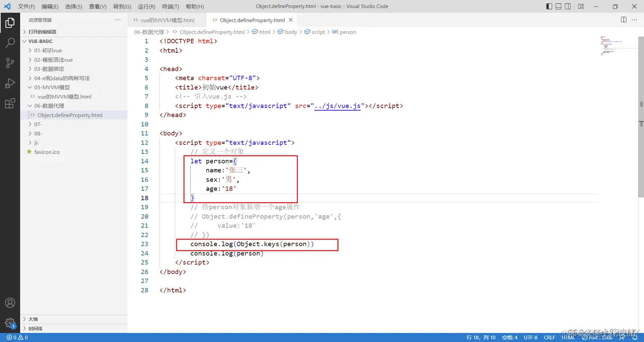
Task: Follow ../js/vue.js link in code
Action: tap(337, 106)
